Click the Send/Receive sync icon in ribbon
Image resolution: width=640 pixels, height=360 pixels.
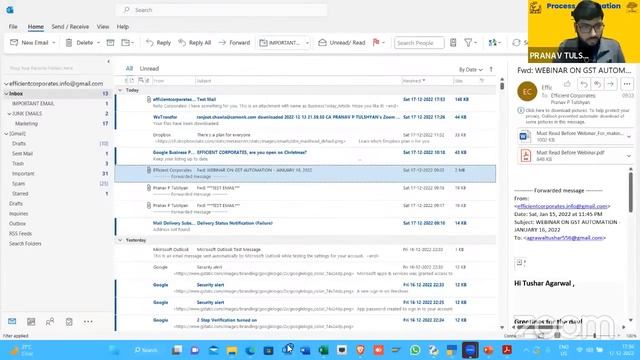[x=516, y=42]
